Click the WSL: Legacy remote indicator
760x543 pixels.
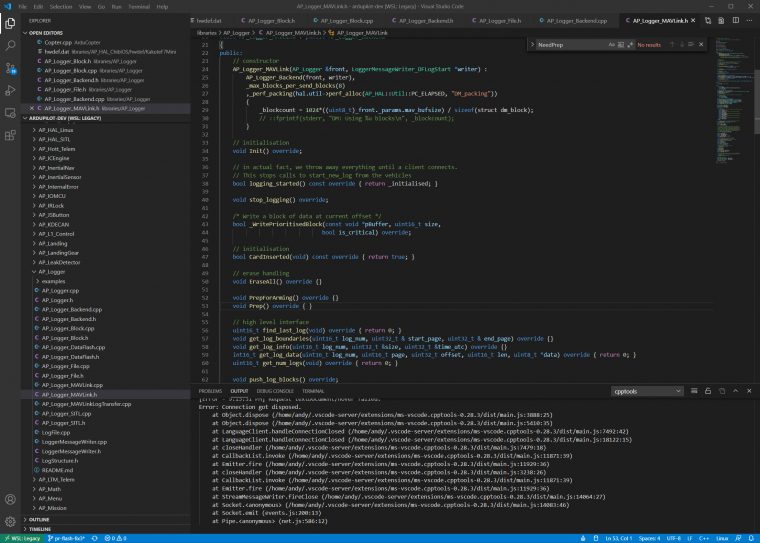(x=22, y=539)
